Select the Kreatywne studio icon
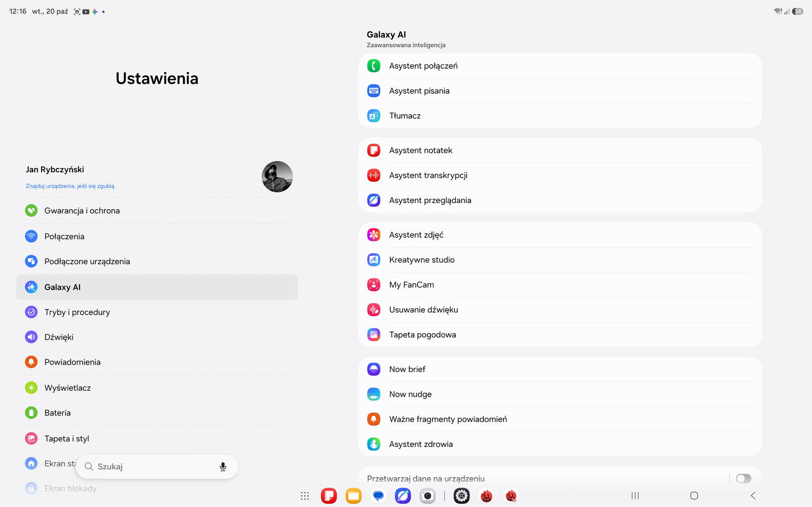Viewport: 812px width, 507px height. click(374, 260)
